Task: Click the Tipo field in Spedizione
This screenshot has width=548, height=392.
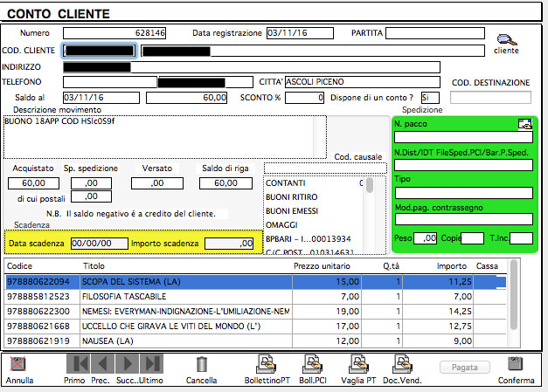Action: point(464,193)
